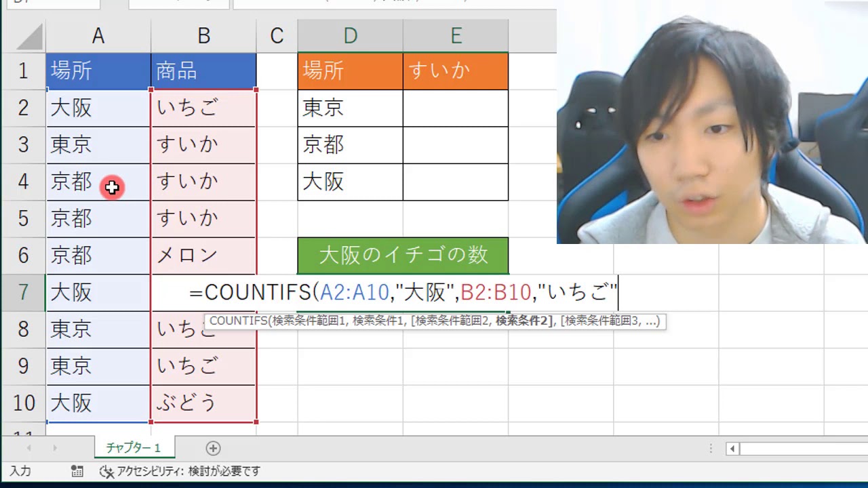The image size is (868, 488).
Task: Select row 8 header
Action: coord(23,329)
